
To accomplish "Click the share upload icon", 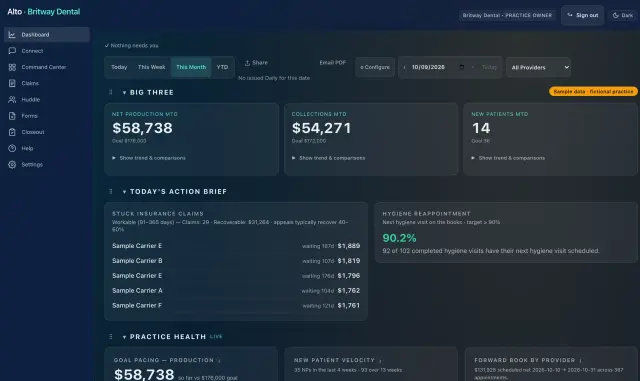I will click(247, 63).
